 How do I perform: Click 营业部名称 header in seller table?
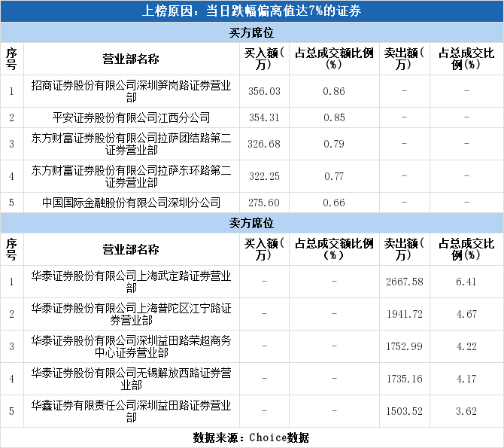[x=131, y=250]
